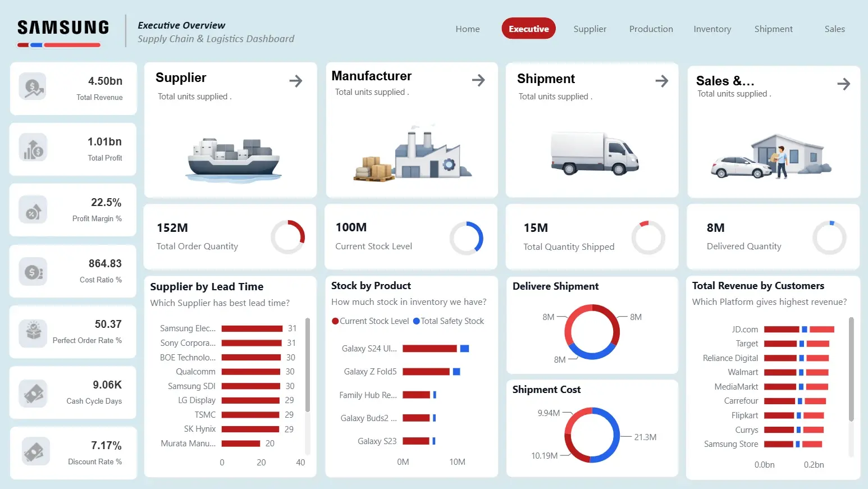Click the Total Order Quantity donut gauge
This screenshot has width=868, height=489.
(x=288, y=237)
